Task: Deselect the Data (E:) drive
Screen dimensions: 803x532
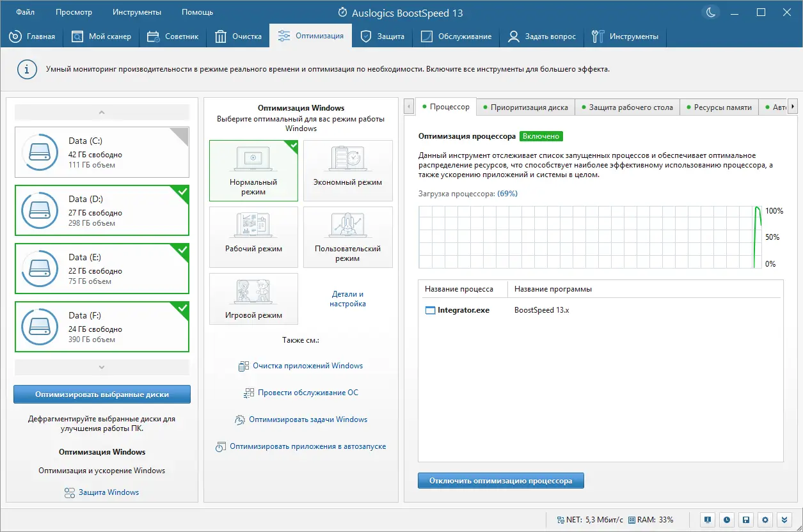Action: (102, 269)
